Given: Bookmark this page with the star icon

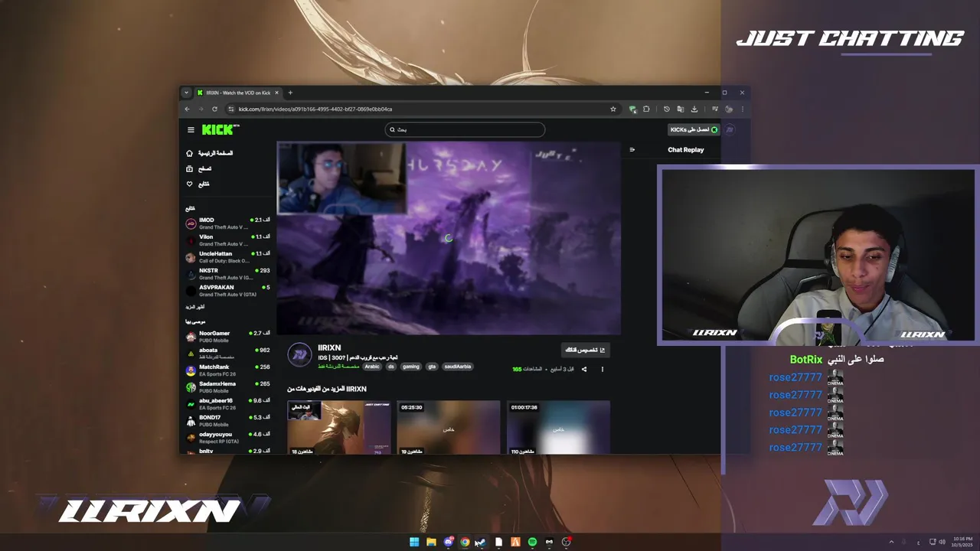Looking at the screenshot, I should pyautogui.click(x=612, y=109).
